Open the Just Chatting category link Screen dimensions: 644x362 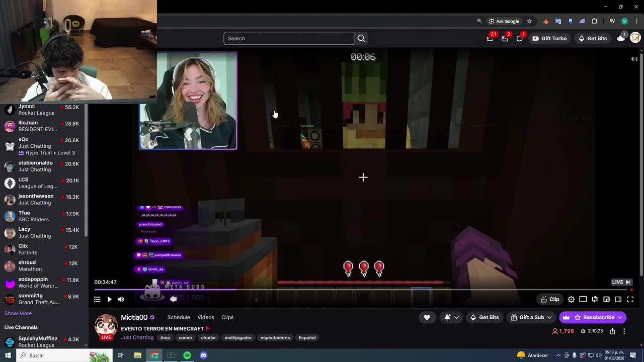tap(137, 337)
